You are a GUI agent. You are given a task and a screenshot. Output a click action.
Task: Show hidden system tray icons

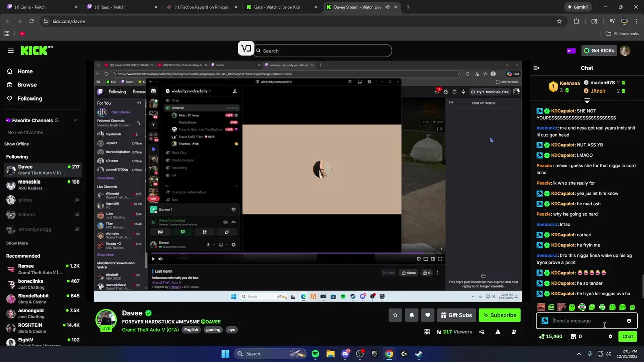[x=579, y=354]
